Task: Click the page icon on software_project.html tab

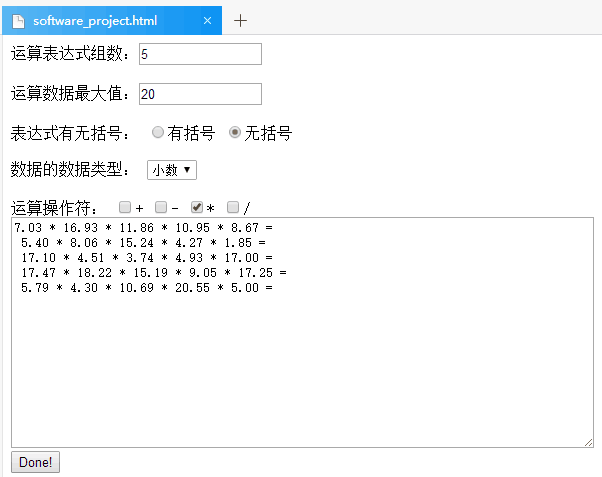Action: tap(18, 21)
